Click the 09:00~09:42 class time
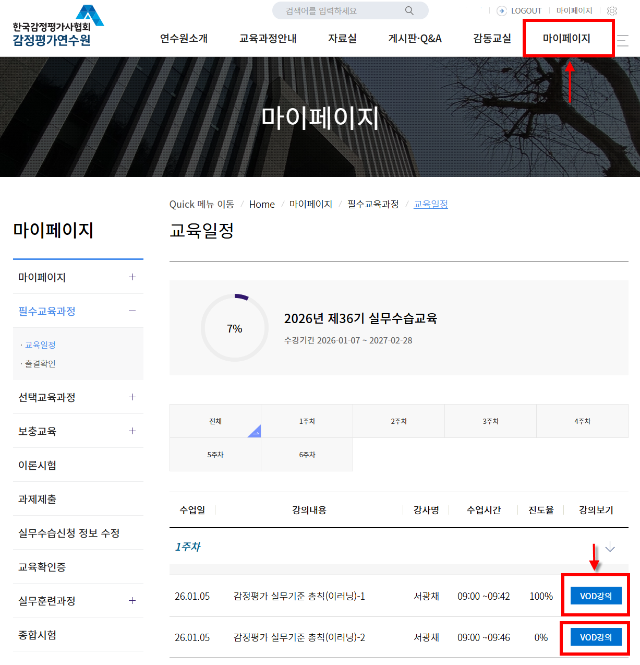The height and width of the screenshot is (665, 640). coord(483,596)
